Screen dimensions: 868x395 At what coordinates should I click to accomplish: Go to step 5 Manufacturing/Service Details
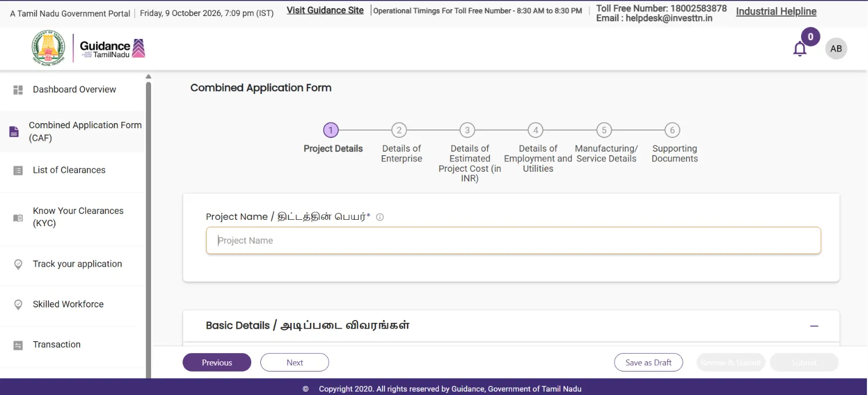tap(604, 131)
